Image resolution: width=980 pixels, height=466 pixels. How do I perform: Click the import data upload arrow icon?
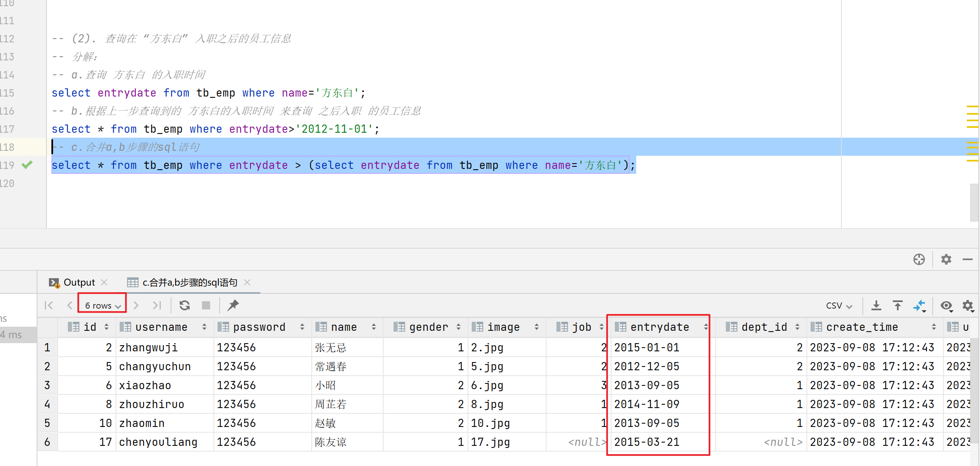(x=898, y=305)
